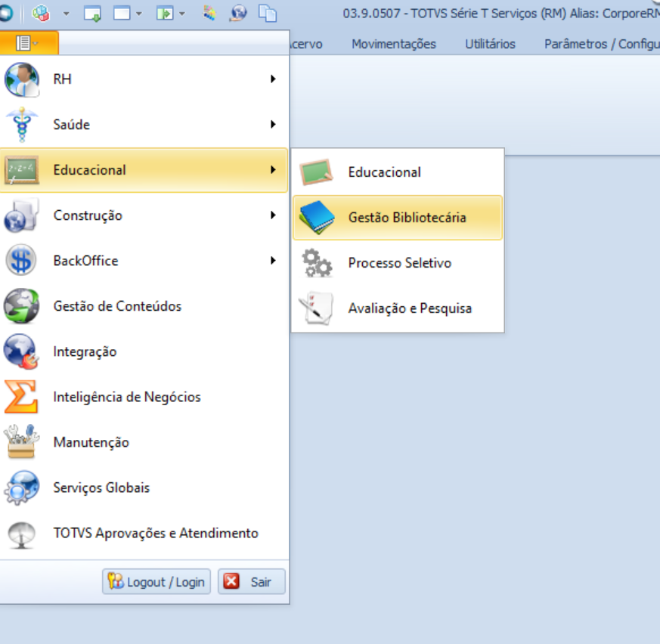Click the colorful palette toolbar icon

point(209,14)
